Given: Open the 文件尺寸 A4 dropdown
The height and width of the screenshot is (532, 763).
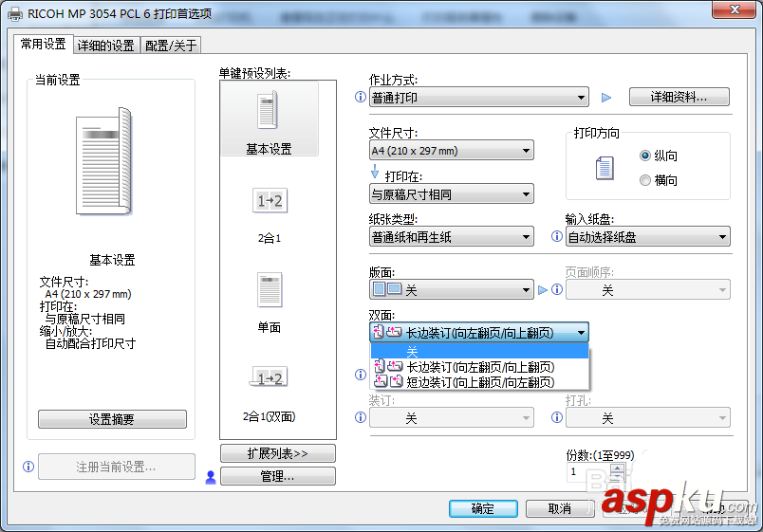Looking at the screenshot, I should (x=451, y=150).
